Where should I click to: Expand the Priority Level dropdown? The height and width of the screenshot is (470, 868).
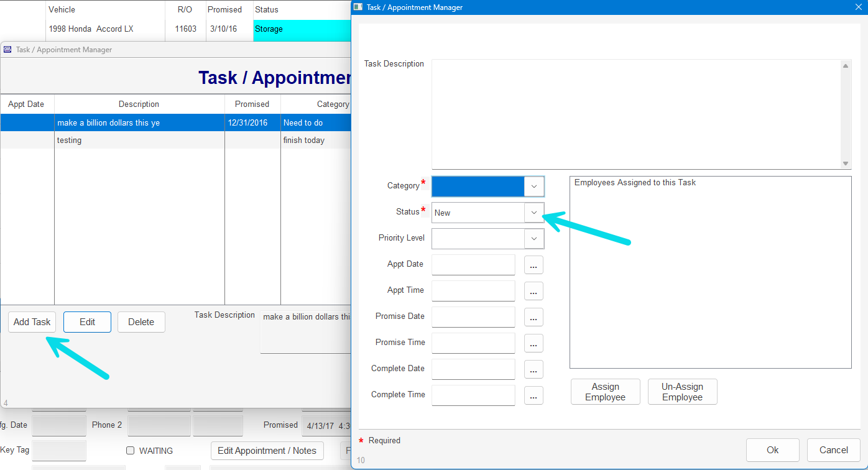pos(533,239)
